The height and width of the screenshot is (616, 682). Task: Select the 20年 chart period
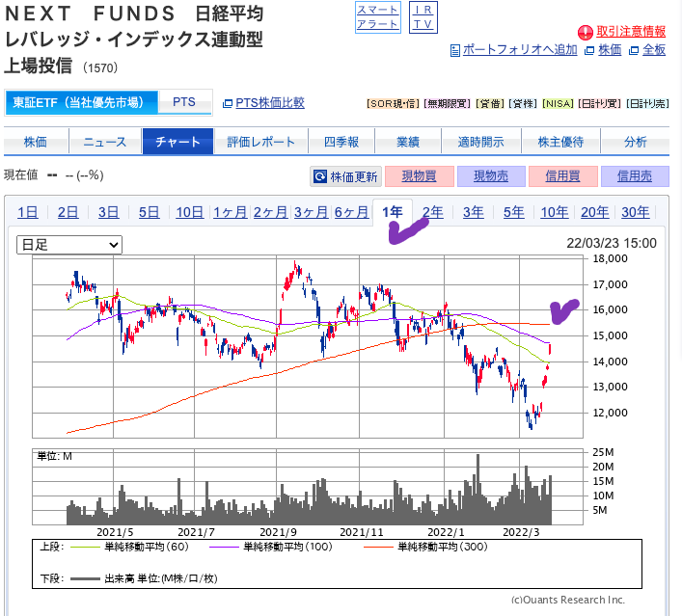tap(594, 213)
